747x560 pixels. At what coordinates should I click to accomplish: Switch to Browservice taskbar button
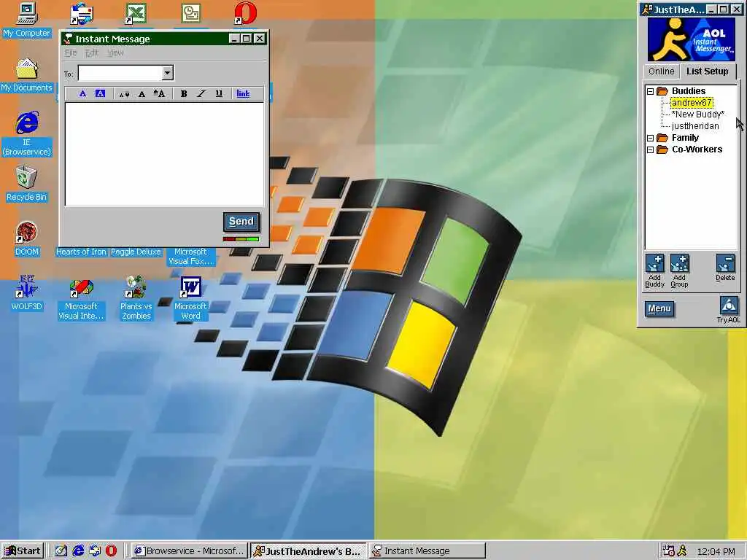coord(190,551)
